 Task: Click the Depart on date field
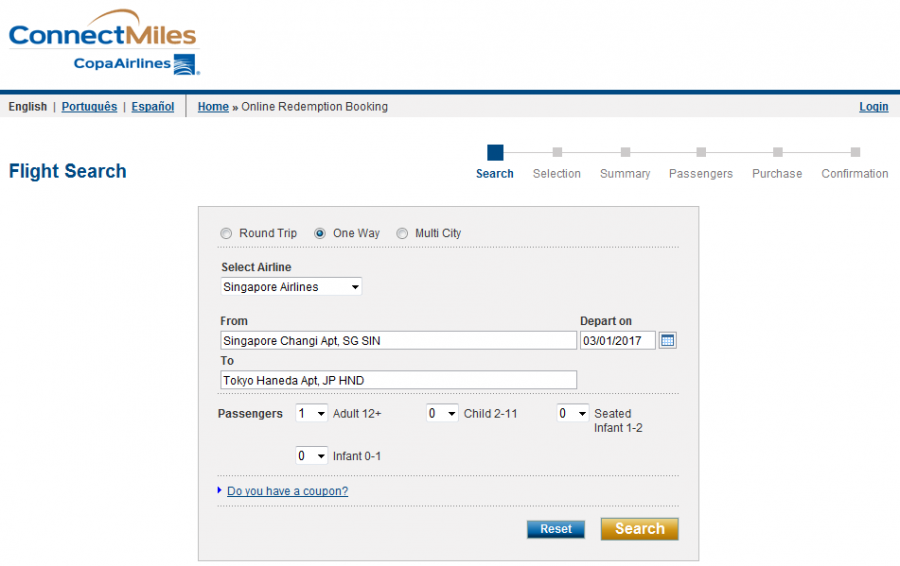point(618,340)
